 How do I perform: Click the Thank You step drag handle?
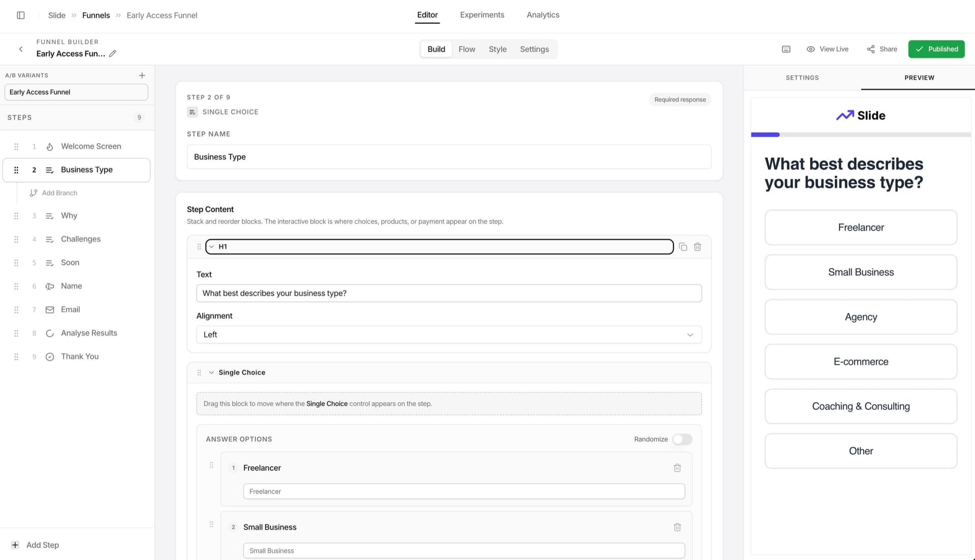pyautogui.click(x=16, y=357)
